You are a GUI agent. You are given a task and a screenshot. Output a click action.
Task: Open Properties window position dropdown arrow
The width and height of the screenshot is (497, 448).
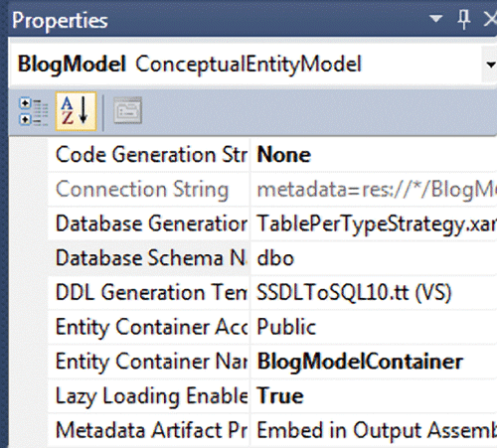click(435, 18)
